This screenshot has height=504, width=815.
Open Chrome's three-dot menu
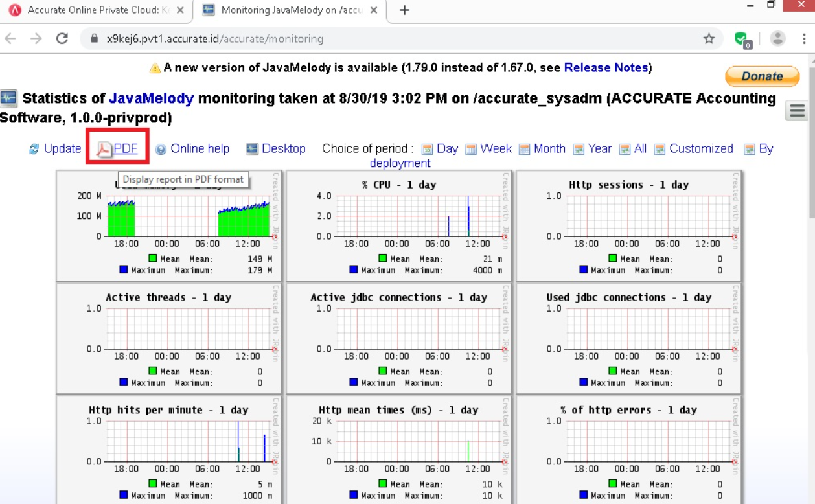pos(803,39)
